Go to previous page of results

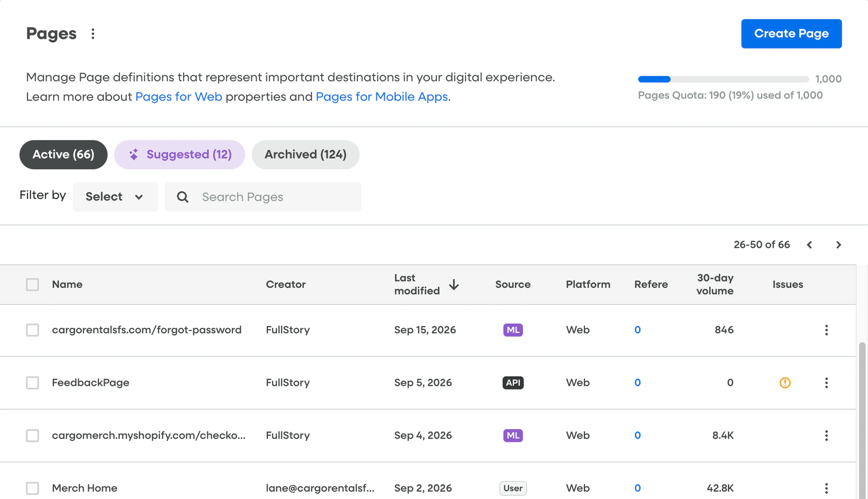click(809, 245)
